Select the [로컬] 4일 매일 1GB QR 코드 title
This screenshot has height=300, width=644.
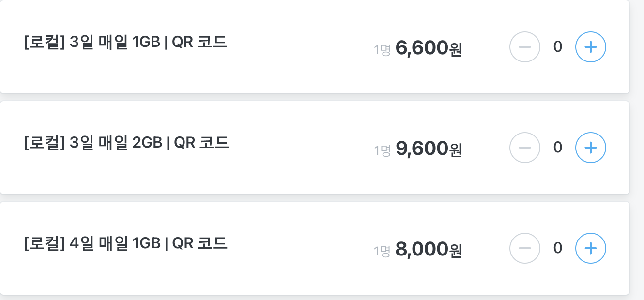(125, 242)
